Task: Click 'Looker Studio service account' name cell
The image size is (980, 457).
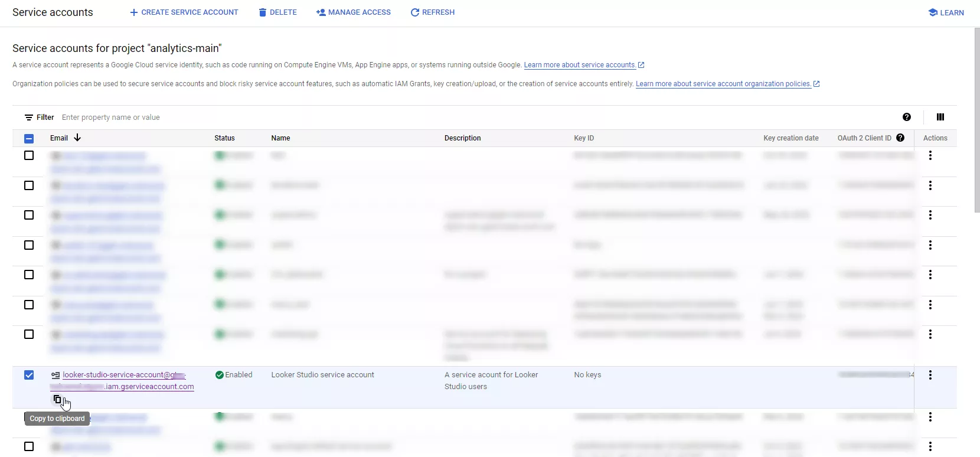Action: 322,375
